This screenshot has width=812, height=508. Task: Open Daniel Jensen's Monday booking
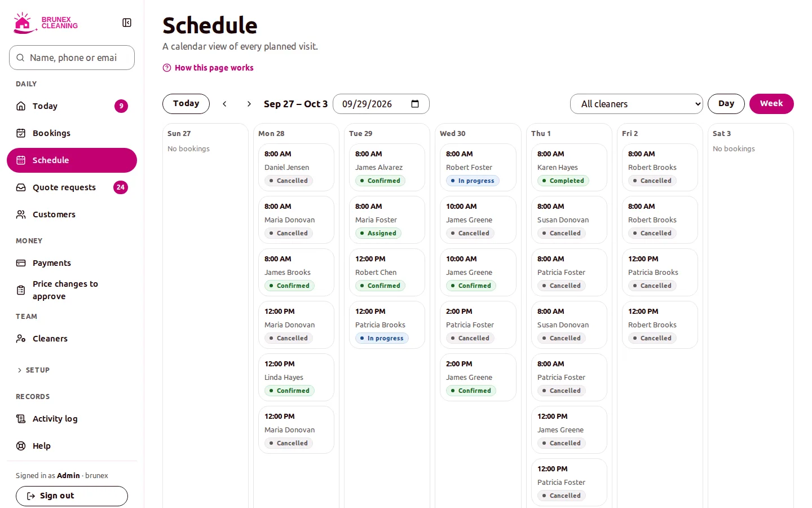pyautogui.click(x=296, y=167)
